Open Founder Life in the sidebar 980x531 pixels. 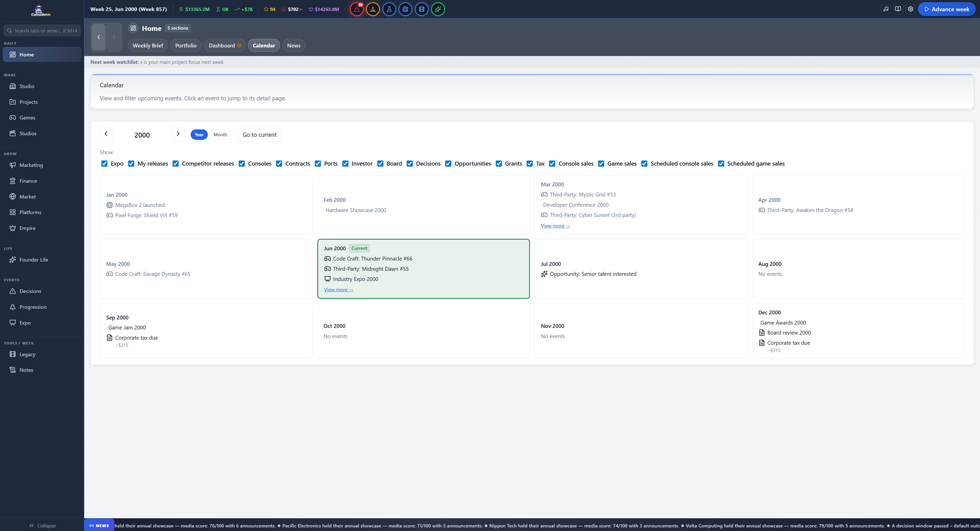point(42,260)
